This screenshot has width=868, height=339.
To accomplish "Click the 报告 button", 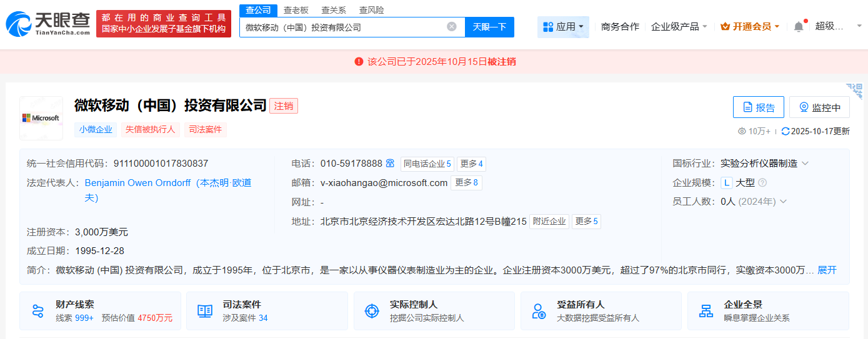I will [758, 107].
